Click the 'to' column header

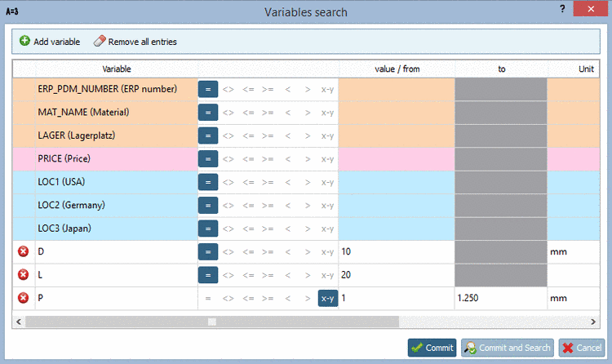tap(501, 69)
